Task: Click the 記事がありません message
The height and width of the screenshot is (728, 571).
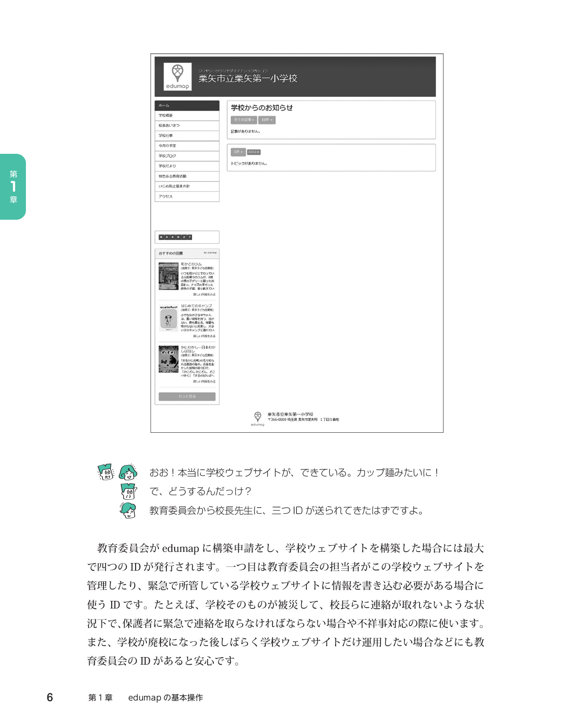Action: pyautogui.click(x=246, y=131)
